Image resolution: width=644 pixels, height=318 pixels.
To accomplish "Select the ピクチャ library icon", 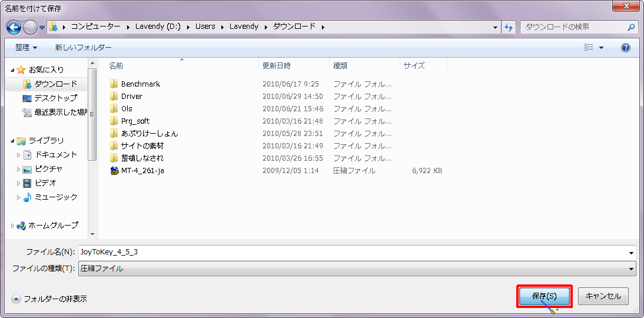I will (27, 169).
